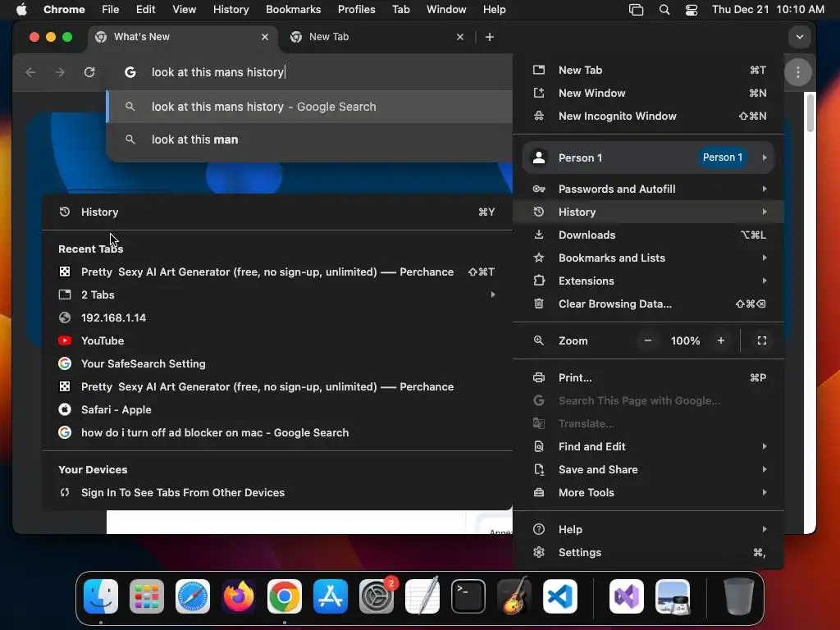
Task: Open a new tab with plus button
Action: tap(489, 37)
